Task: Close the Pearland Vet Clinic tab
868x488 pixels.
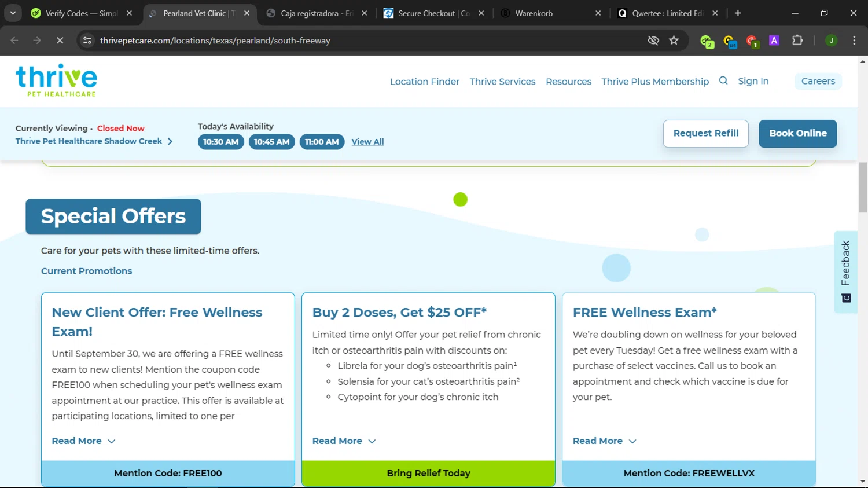Action: tap(247, 13)
